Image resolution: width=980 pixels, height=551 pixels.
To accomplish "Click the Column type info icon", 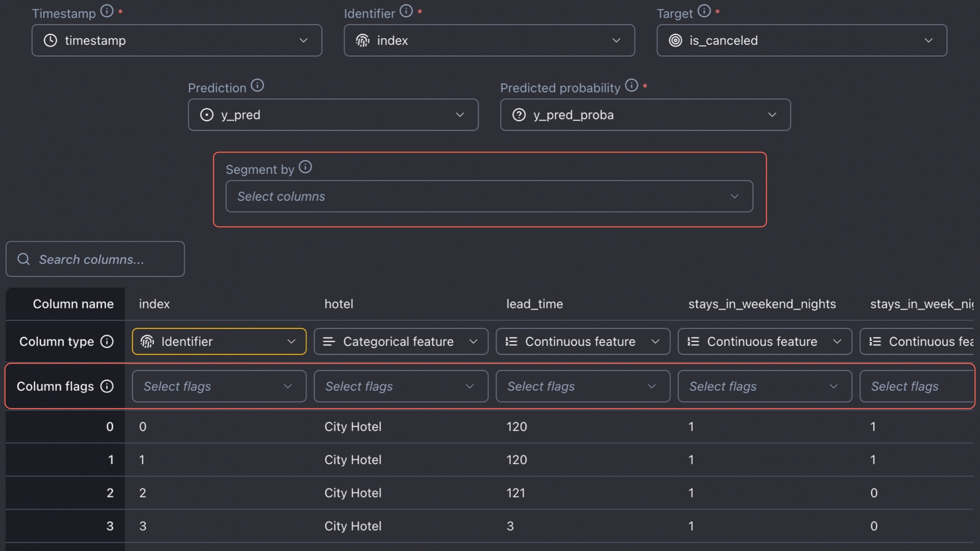I will [x=107, y=341].
